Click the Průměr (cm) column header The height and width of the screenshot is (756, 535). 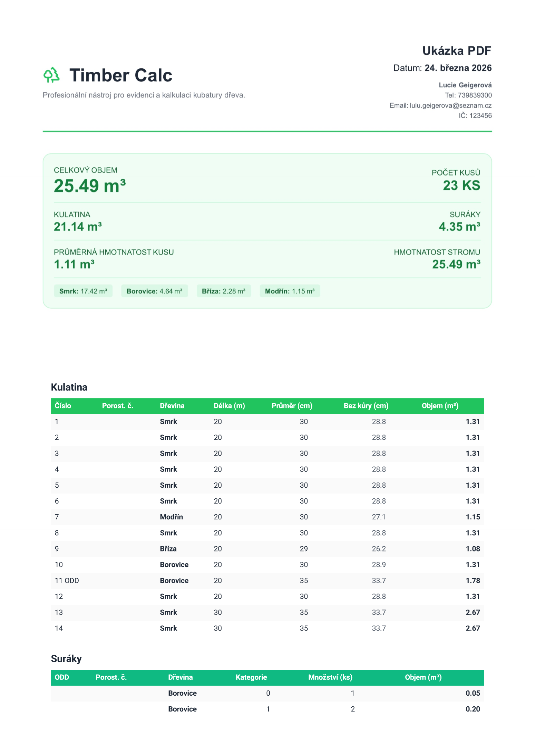point(292,406)
